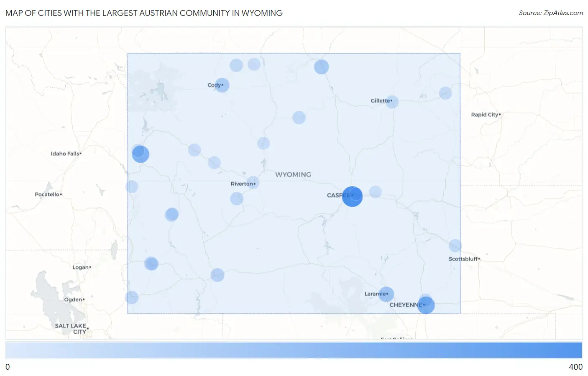Click the Idaho Falls label
The height and width of the screenshot is (376, 588).
pyautogui.click(x=65, y=153)
